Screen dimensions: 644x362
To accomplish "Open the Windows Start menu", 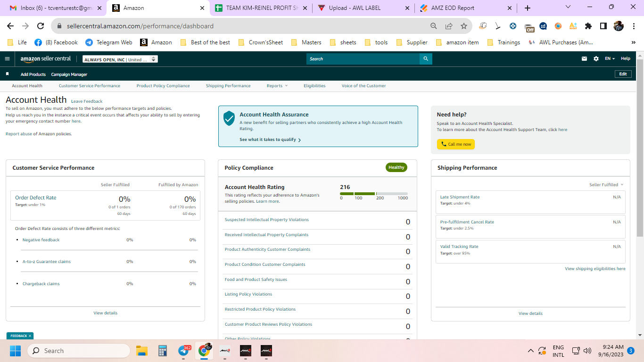I will tap(15, 351).
